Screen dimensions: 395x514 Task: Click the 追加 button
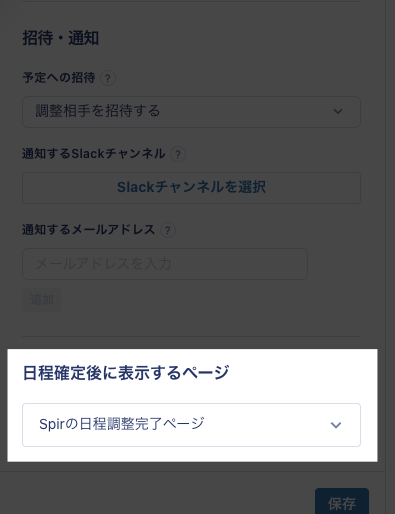coord(42,300)
